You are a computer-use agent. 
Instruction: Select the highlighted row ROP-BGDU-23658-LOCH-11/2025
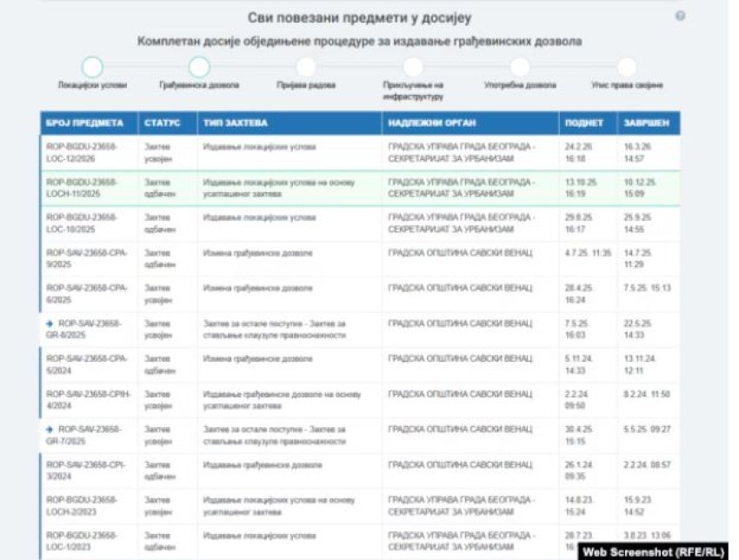[82, 188]
